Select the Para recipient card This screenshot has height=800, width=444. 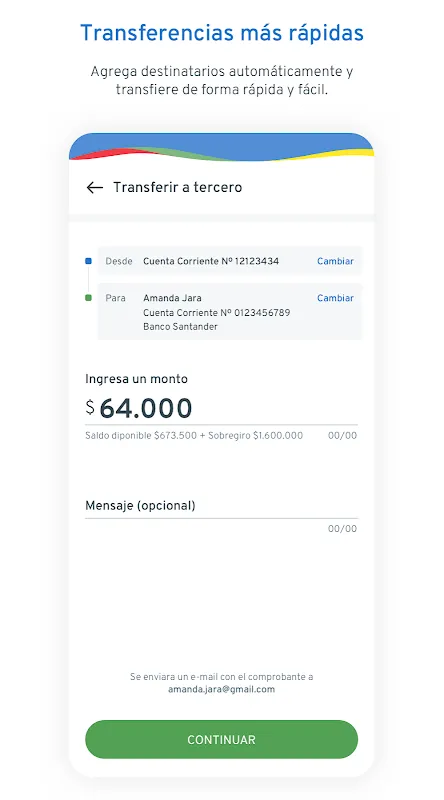point(230,312)
